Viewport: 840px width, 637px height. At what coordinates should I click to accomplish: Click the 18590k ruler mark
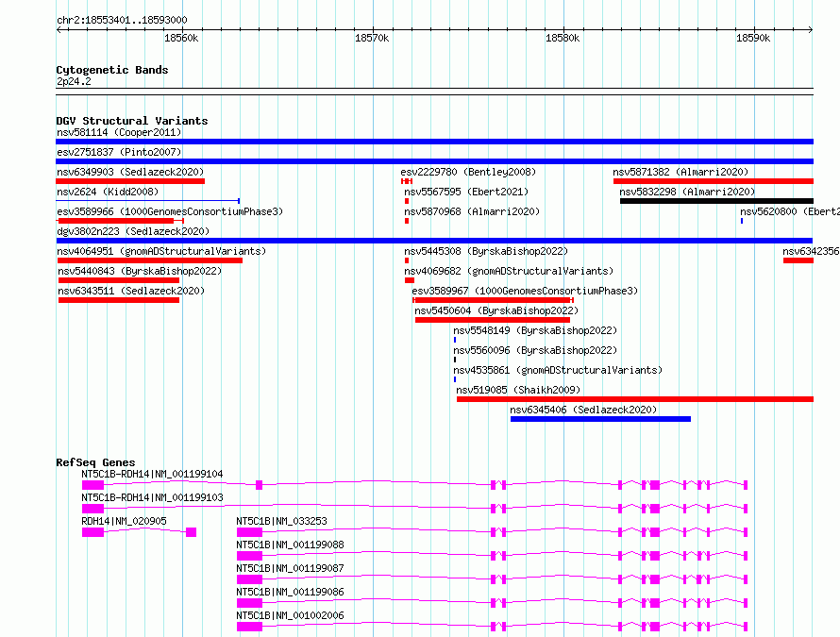click(x=753, y=38)
